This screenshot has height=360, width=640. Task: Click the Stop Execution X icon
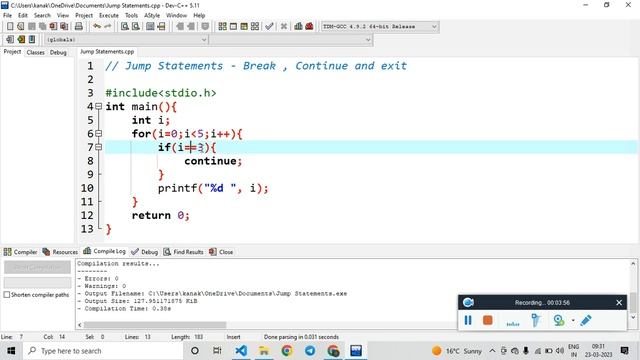[284, 27]
